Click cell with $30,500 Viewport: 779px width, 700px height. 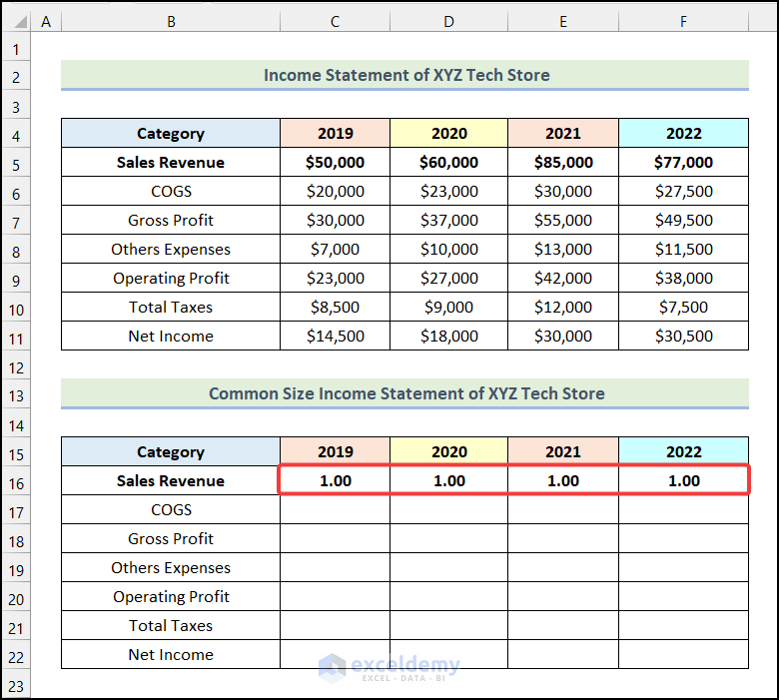[x=683, y=336]
